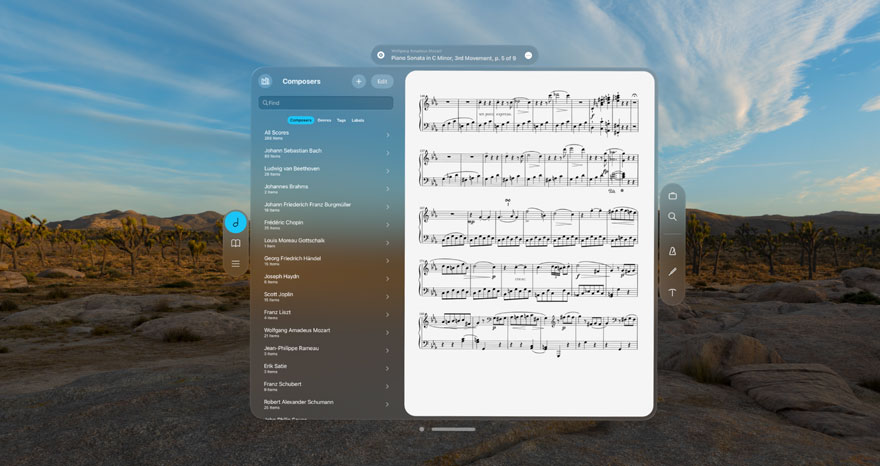Open Louis Moreau Gottschalk composer row
This screenshot has width=880, height=466.
pos(327,243)
